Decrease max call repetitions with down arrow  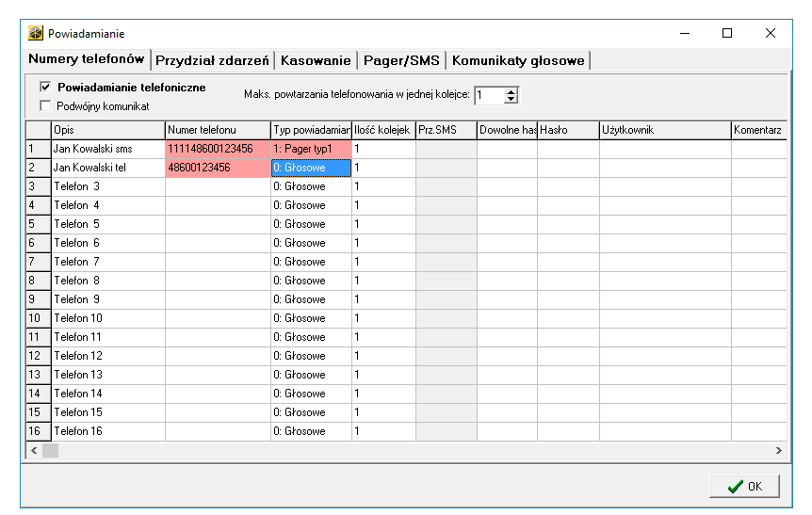pyautogui.click(x=512, y=99)
